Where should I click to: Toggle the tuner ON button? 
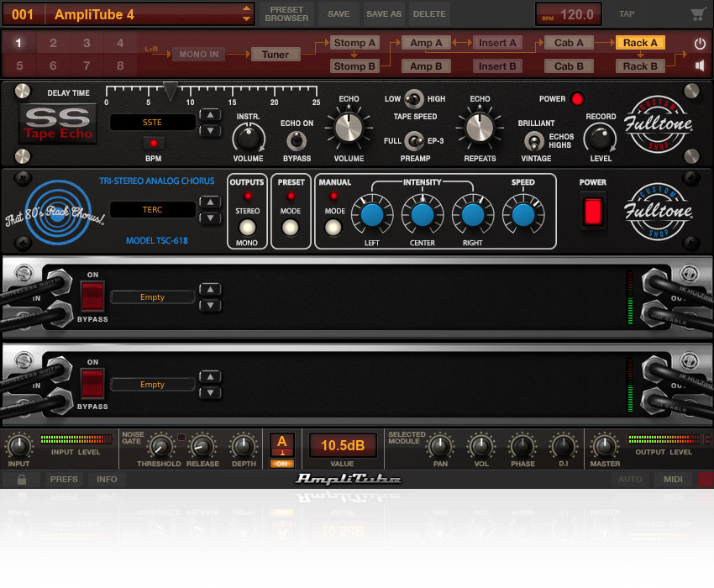pos(282,464)
